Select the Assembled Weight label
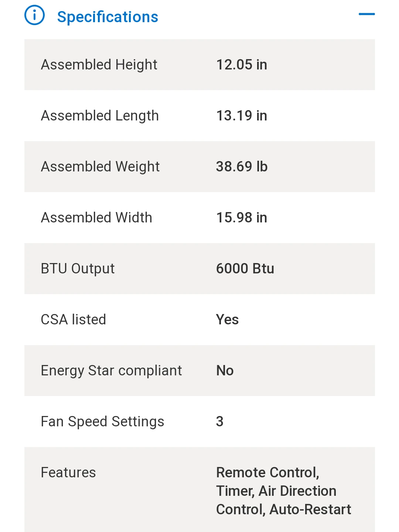Image resolution: width=399 pixels, height=532 pixels. (100, 167)
